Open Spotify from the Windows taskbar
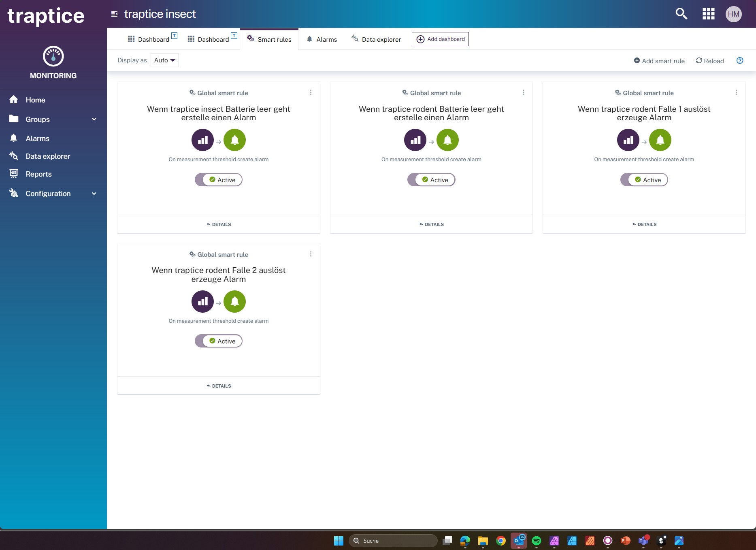This screenshot has width=756, height=550. click(536, 541)
